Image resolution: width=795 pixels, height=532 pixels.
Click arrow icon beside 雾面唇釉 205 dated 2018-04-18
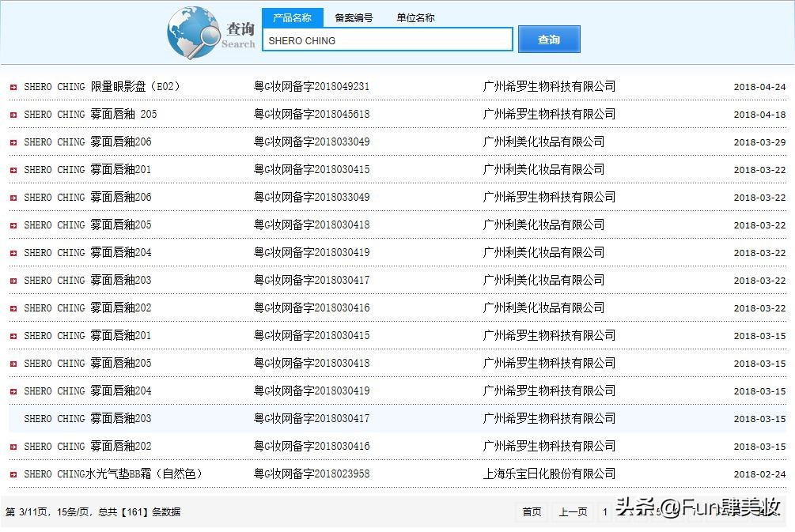point(12,114)
